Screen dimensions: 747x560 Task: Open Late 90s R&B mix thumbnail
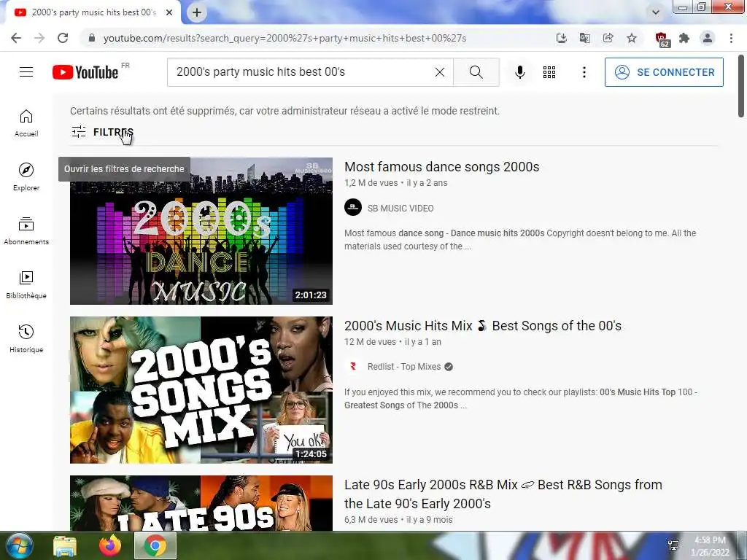201,503
